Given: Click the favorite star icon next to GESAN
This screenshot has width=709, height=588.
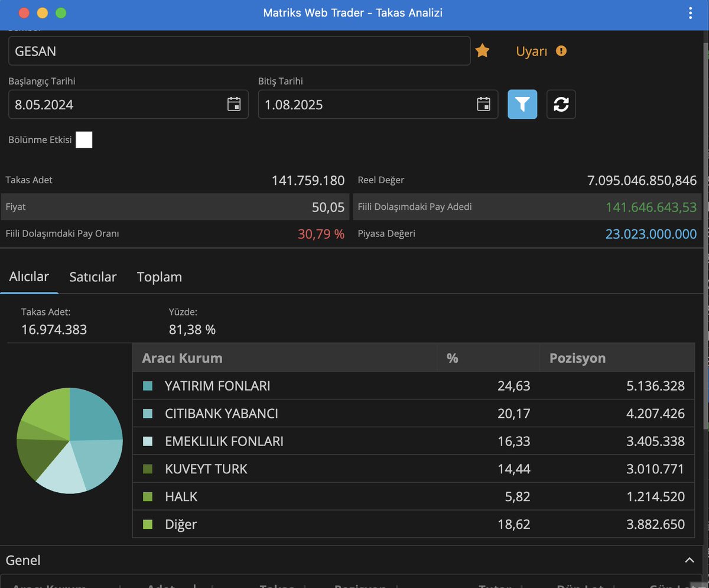Looking at the screenshot, I should [482, 51].
